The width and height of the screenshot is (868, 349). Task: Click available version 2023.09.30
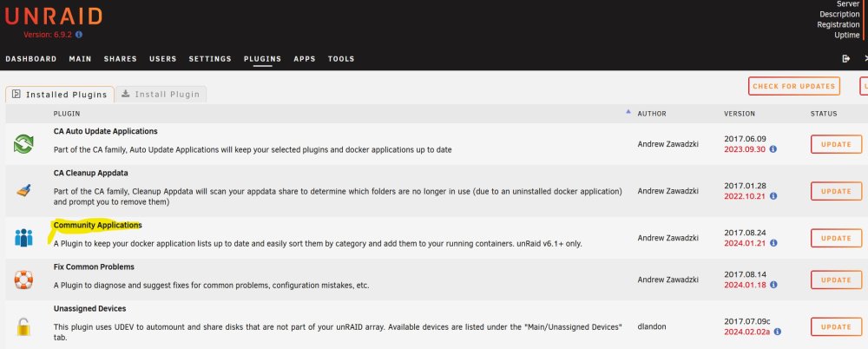click(745, 149)
